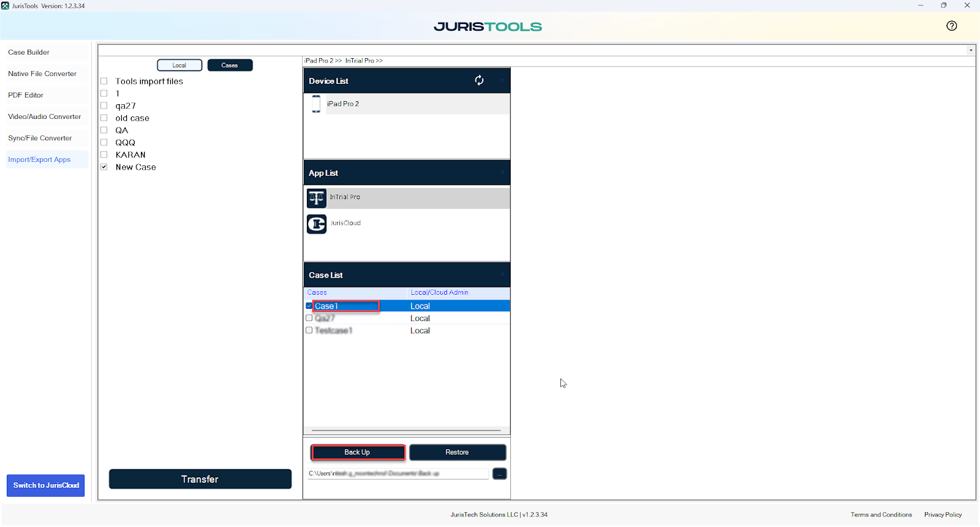980x527 pixels.
Task: Open Native File Converter
Action: [42, 74]
